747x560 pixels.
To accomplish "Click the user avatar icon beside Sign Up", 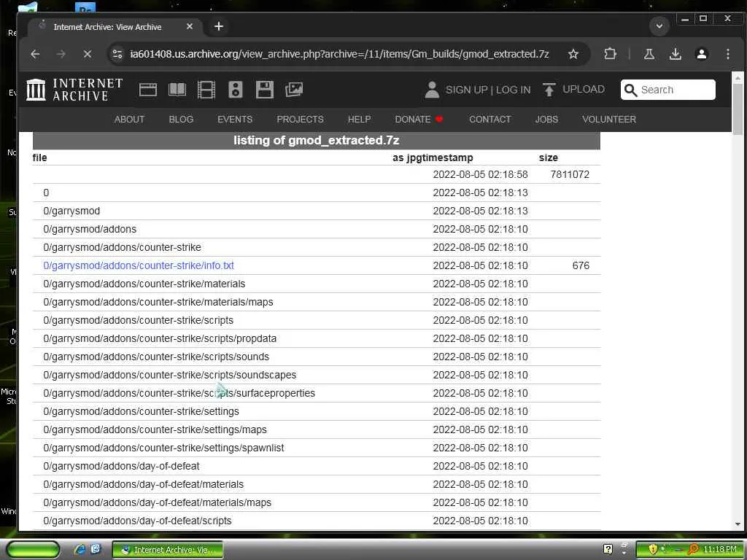I will click(432, 90).
